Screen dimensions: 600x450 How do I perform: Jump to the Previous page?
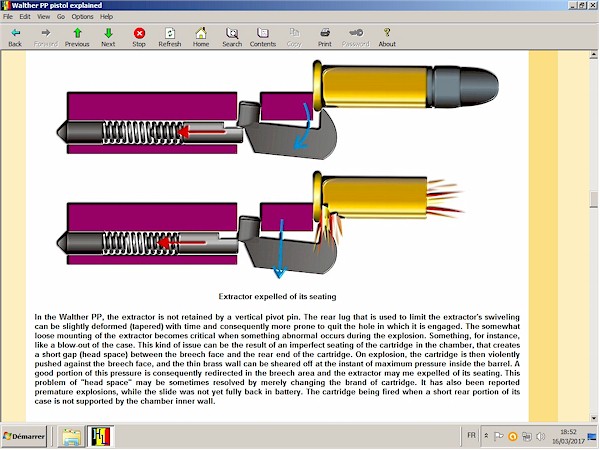77,37
